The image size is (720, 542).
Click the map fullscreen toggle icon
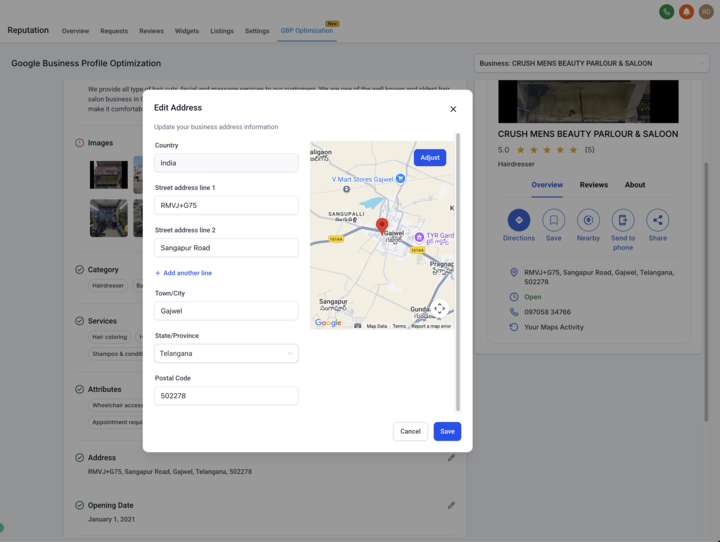pos(439,309)
